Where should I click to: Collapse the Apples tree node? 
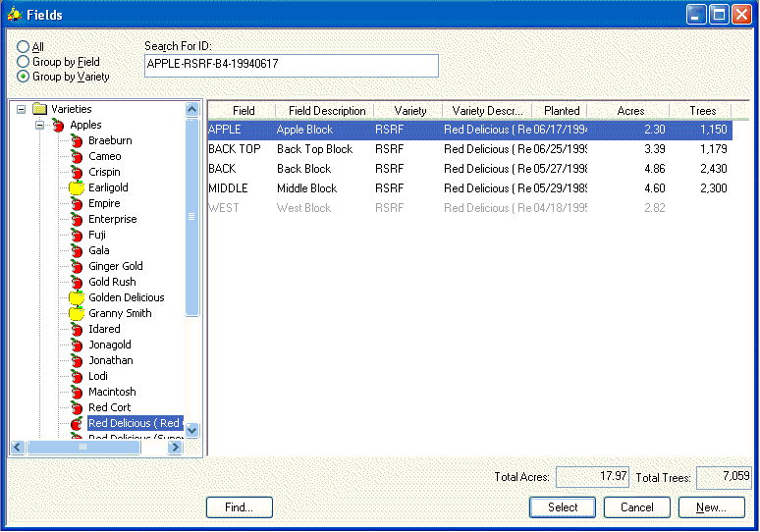point(40,126)
